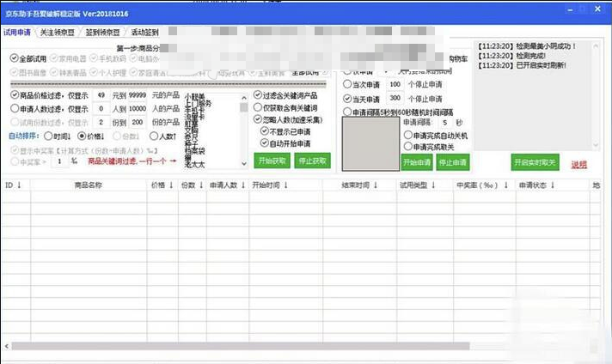Screen dimensions: 612x364
Task: Toggle 显示中奖率 checkbox
Action: coord(84,150)
